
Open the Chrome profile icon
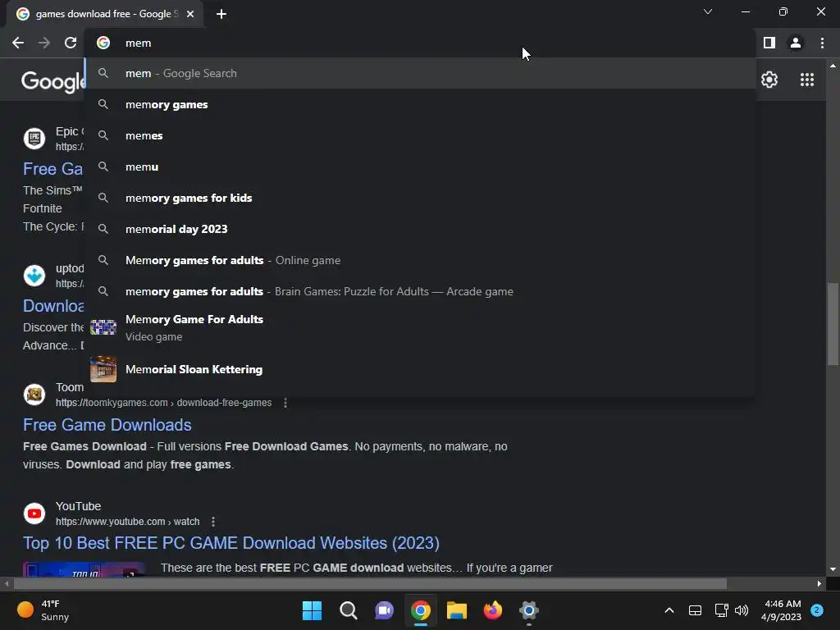point(795,43)
